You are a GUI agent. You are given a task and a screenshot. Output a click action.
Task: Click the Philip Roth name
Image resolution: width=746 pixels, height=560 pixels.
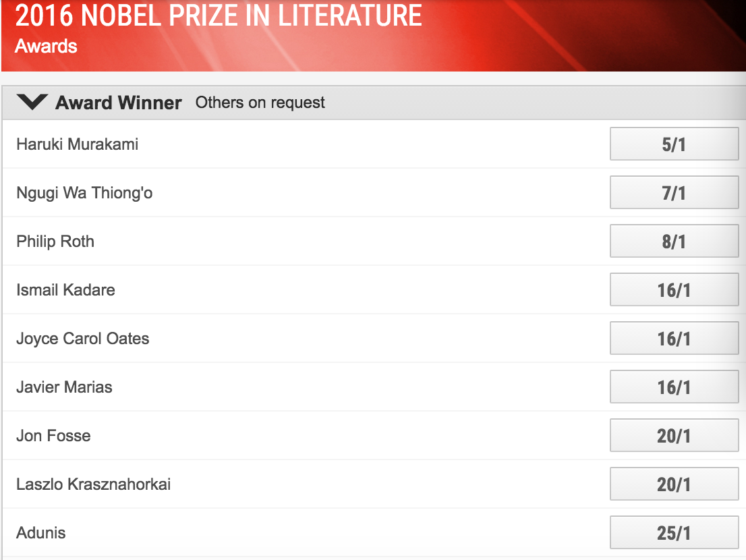55,242
